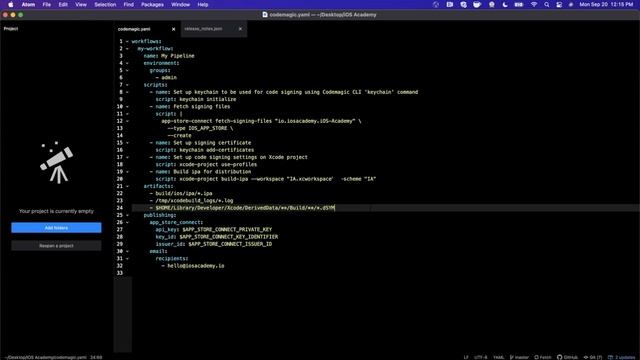Change the YAML grammar selector

498,357
